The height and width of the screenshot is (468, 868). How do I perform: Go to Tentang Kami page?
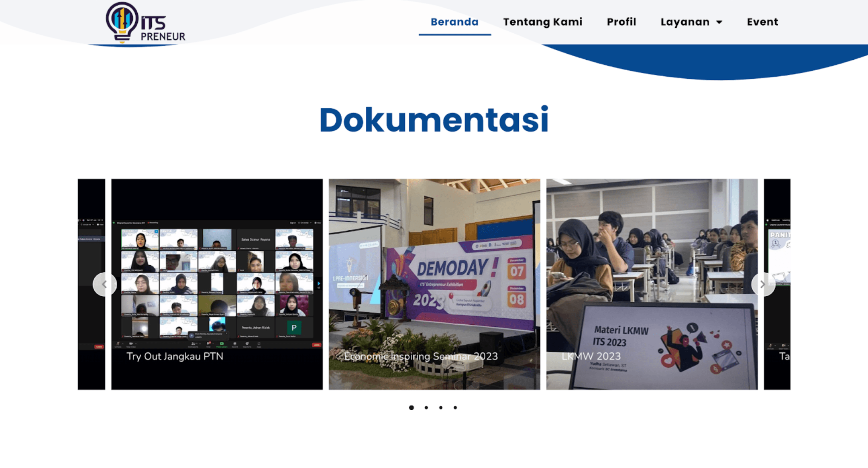click(542, 22)
